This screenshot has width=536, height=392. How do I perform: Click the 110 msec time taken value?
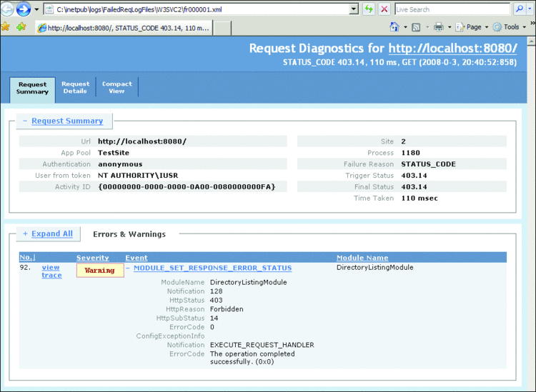420,198
